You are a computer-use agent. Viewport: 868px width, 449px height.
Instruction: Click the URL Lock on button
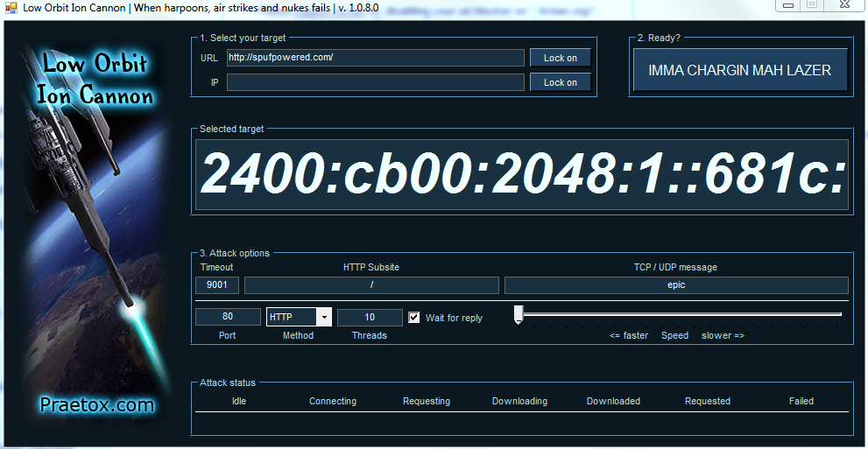coord(561,58)
